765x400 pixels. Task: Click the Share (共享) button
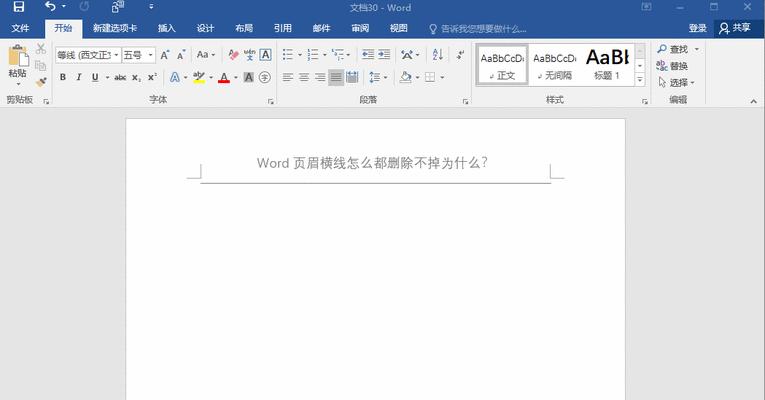[x=735, y=28]
